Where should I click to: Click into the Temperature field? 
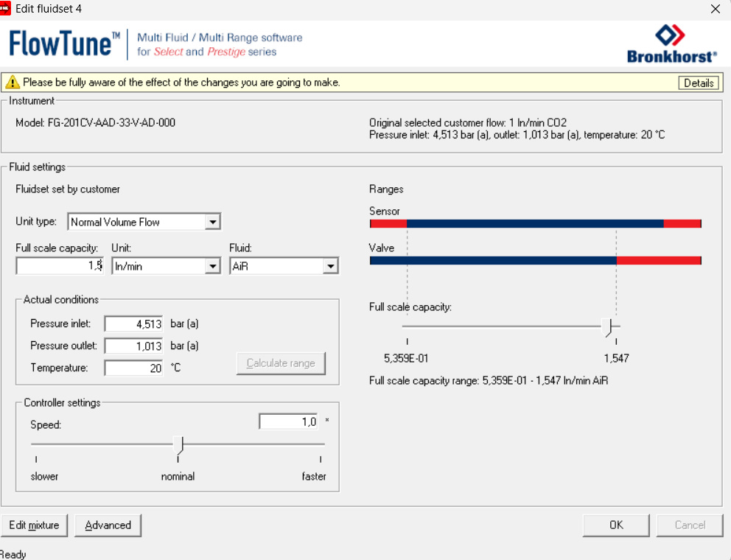coord(133,368)
